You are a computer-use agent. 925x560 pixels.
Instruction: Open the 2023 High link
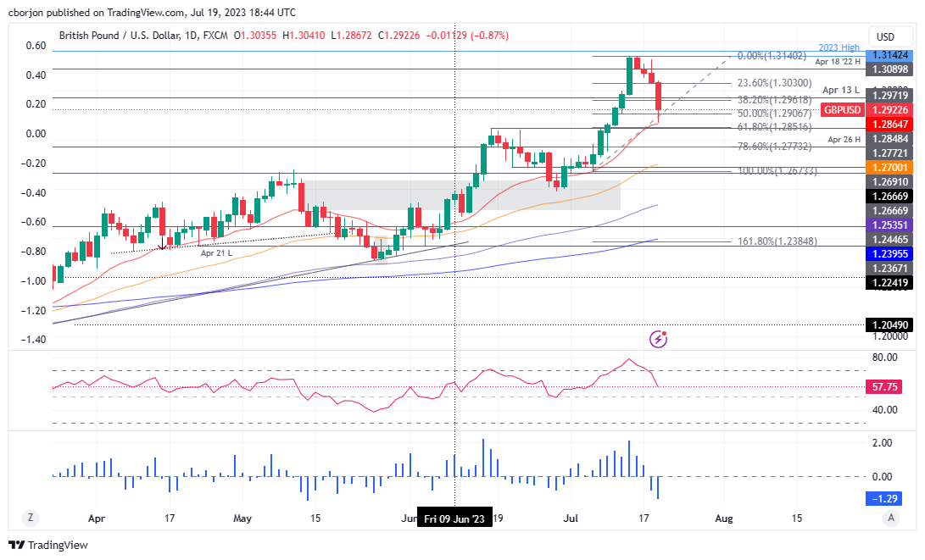tap(839, 47)
